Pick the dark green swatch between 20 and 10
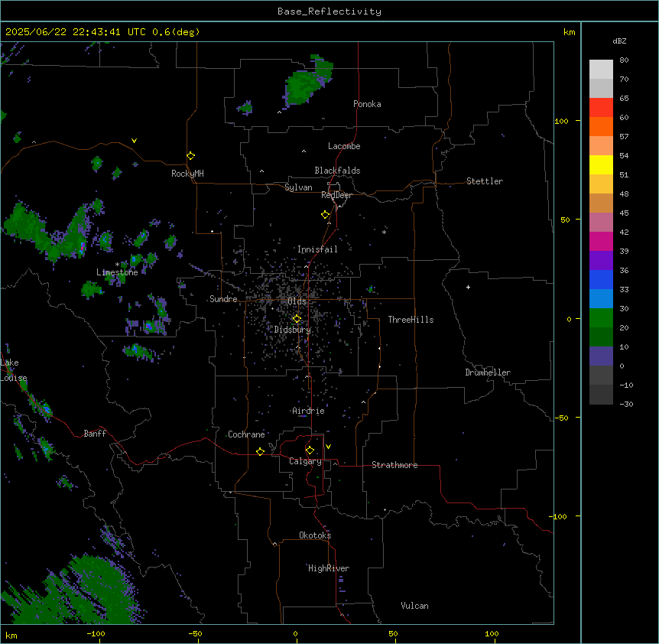 [x=601, y=337]
